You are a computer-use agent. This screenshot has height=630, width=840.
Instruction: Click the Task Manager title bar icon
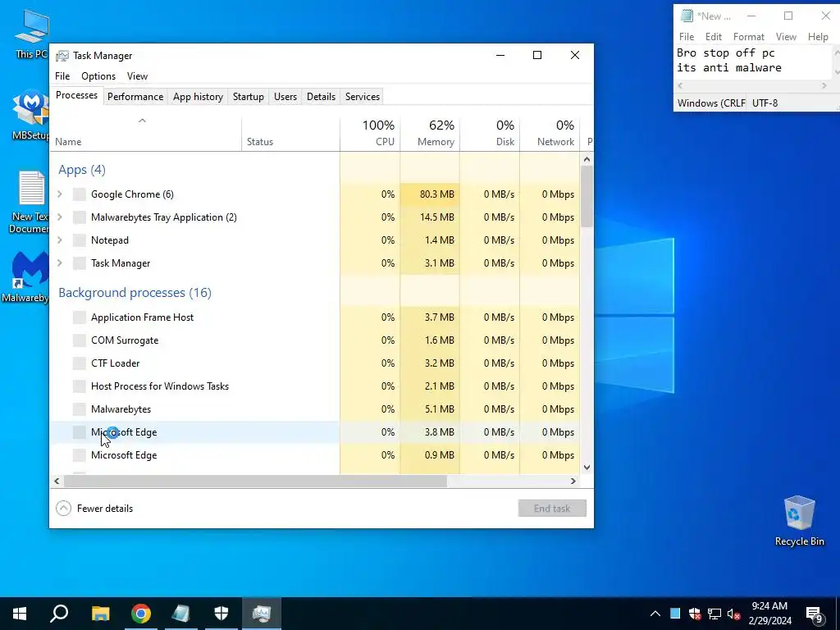(x=62, y=56)
